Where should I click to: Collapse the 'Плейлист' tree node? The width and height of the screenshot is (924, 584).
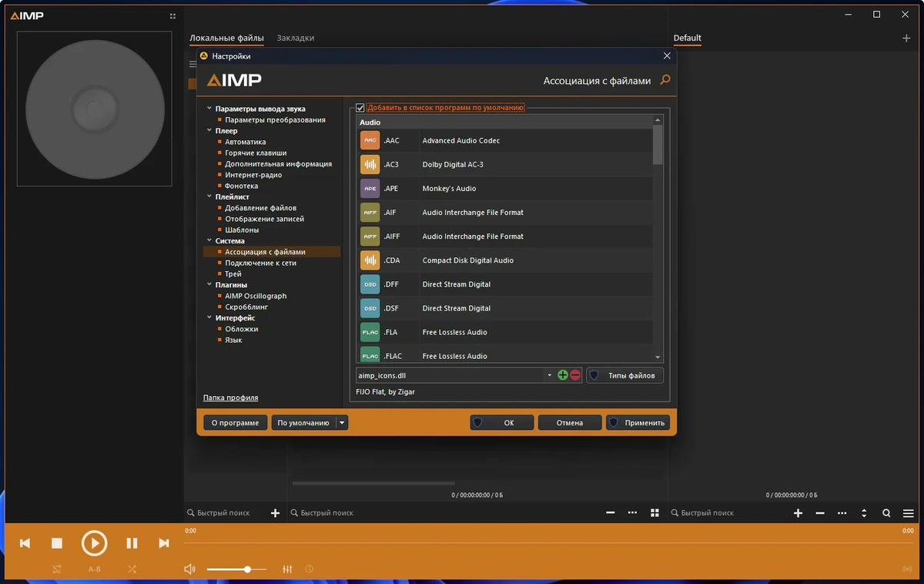(x=209, y=196)
